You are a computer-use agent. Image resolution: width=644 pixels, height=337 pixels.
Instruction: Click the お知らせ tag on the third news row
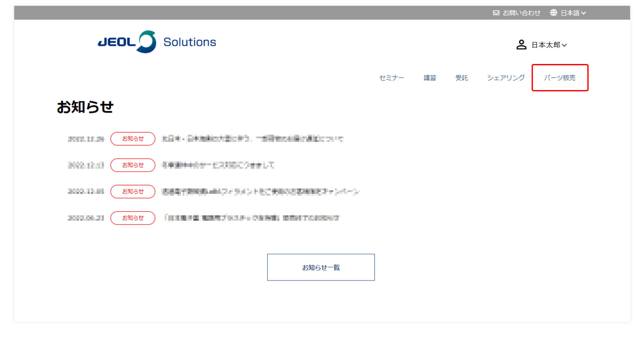(133, 191)
